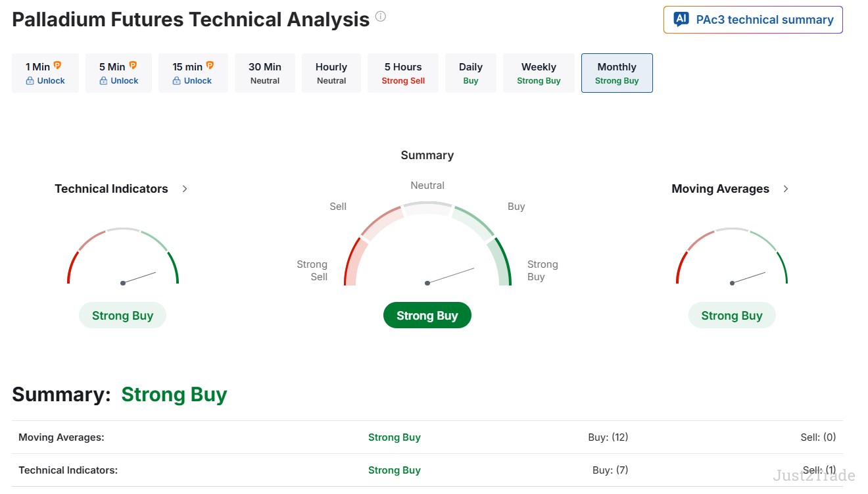868x494 pixels.
Task: Click the AI icon on PAc3 summary button
Action: 680,20
